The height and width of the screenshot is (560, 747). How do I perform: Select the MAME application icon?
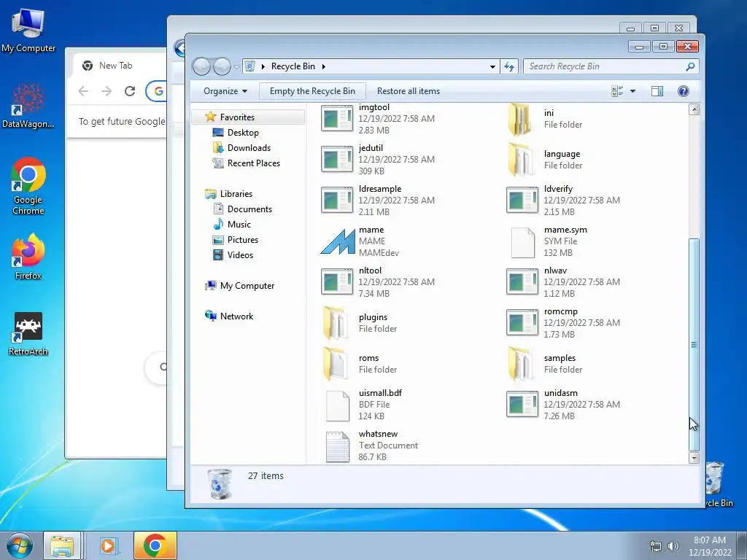[x=338, y=241]
